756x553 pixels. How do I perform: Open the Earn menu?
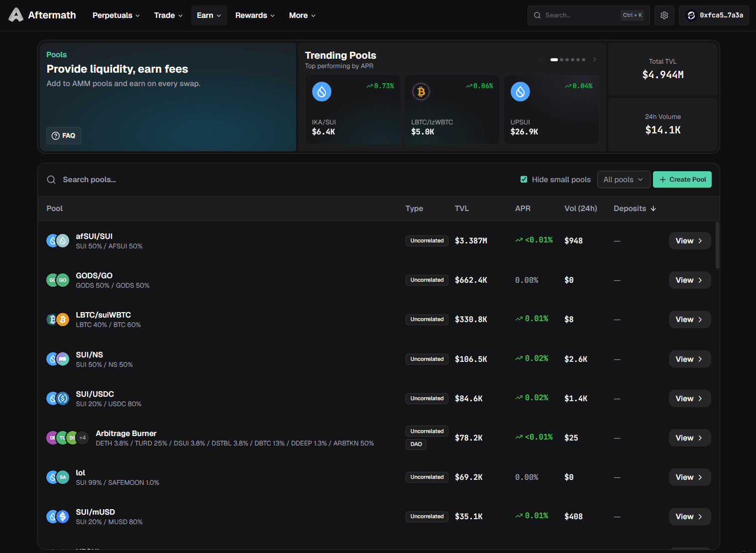[209, 15]
